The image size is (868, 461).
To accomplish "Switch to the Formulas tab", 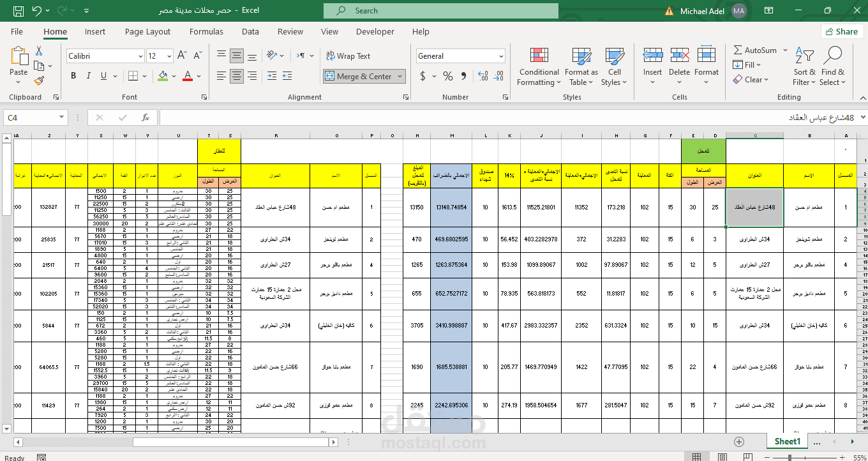I will coord(206,31).
